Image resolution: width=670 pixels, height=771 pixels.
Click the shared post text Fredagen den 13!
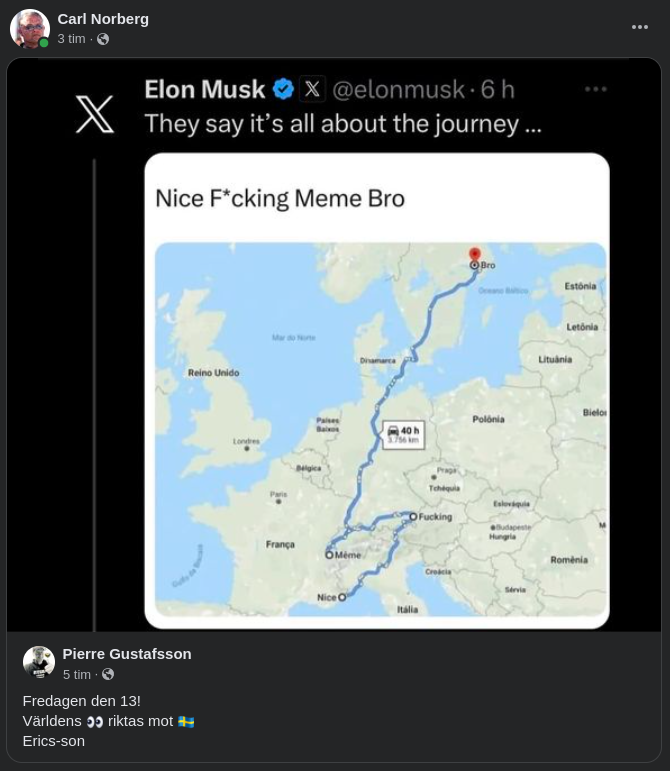pyautogui.click(x=82, y=701)
